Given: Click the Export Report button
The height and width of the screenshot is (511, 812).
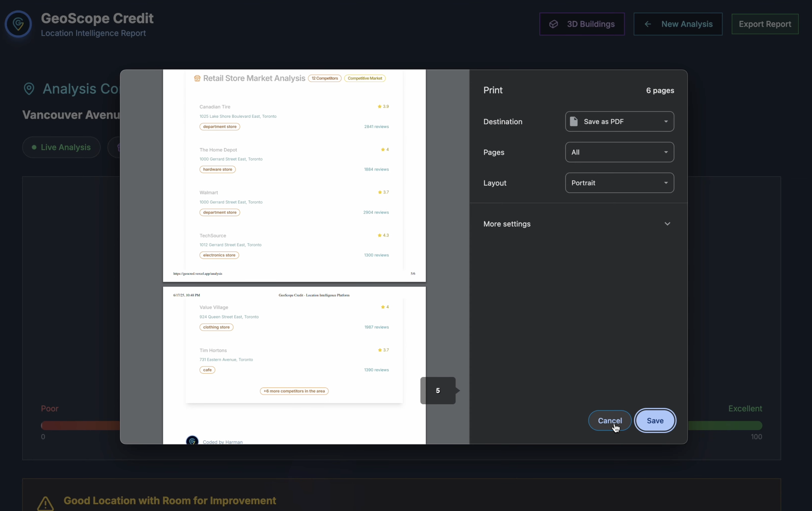Looking at the screenshot, I should pyautogui.click(x=764, y=24).
